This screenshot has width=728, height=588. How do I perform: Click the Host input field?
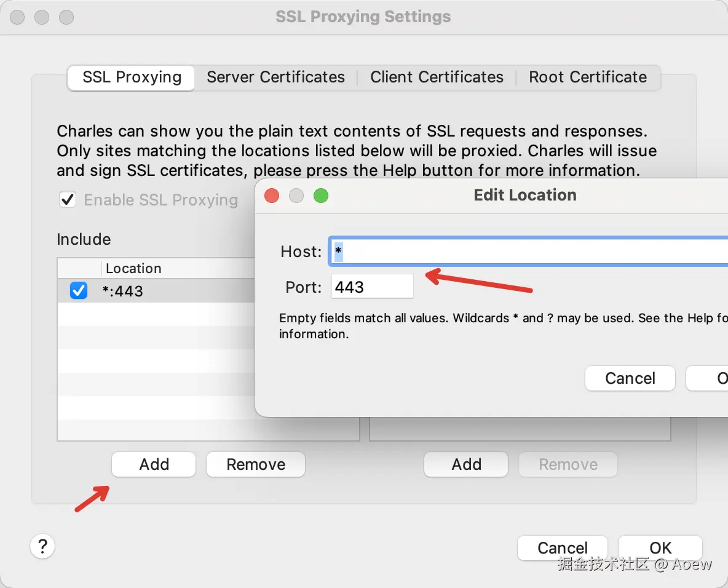528,252
